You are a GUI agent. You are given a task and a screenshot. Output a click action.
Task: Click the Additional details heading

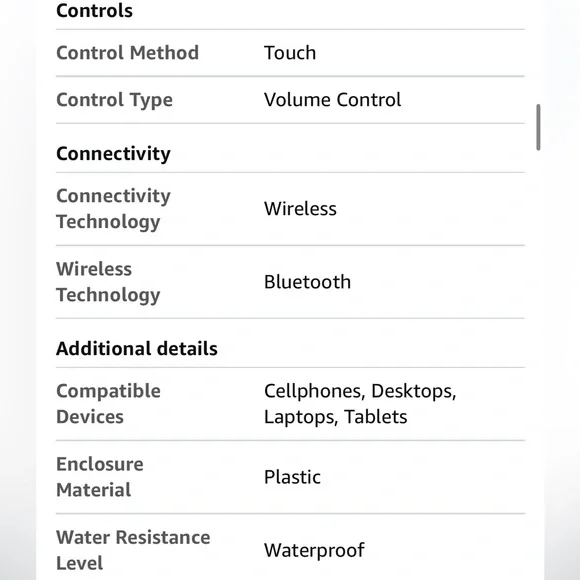pyautogui.click(x=137, y=348)
